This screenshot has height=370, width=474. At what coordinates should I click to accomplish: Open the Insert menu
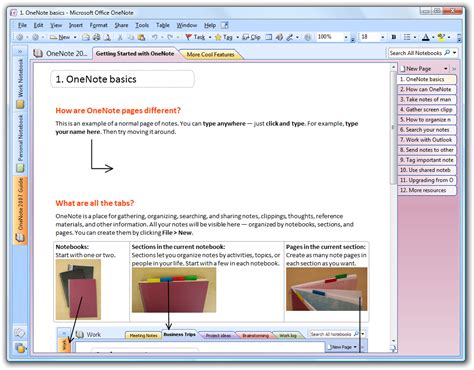[76, 25]
